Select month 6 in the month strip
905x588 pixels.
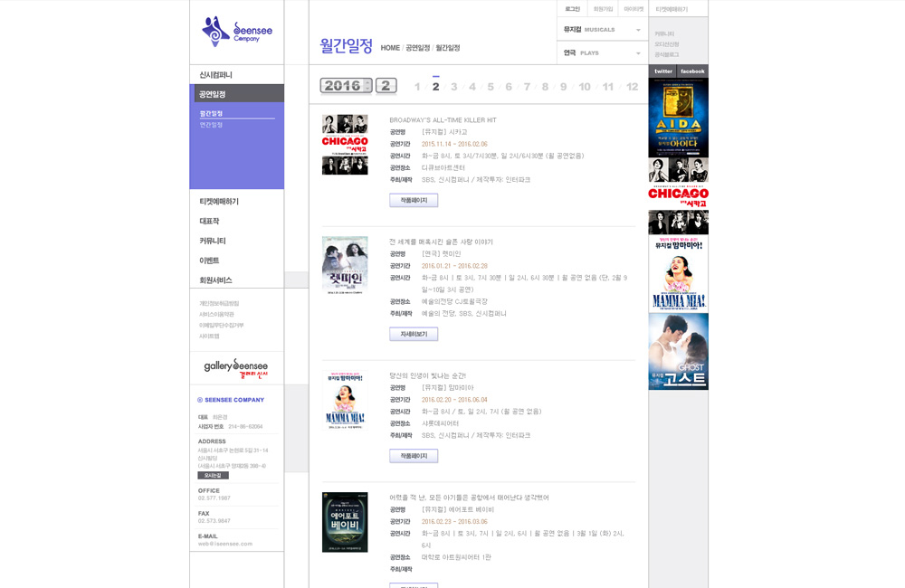(509, 87)
